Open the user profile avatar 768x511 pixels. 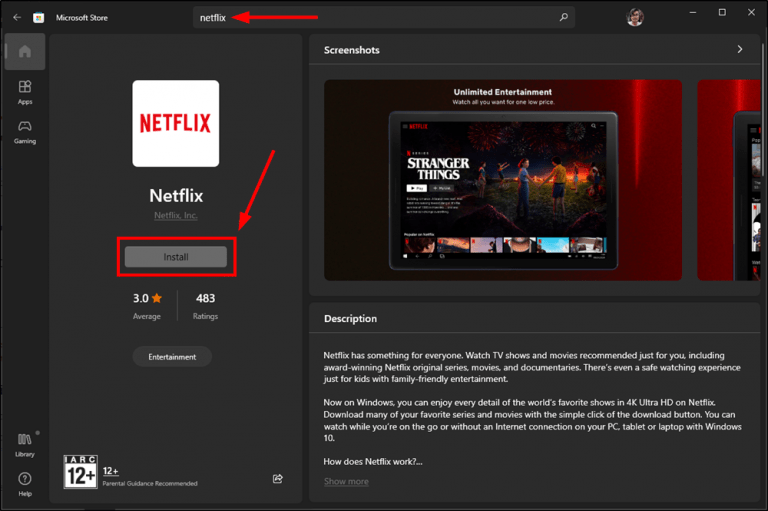pos(635,17)
